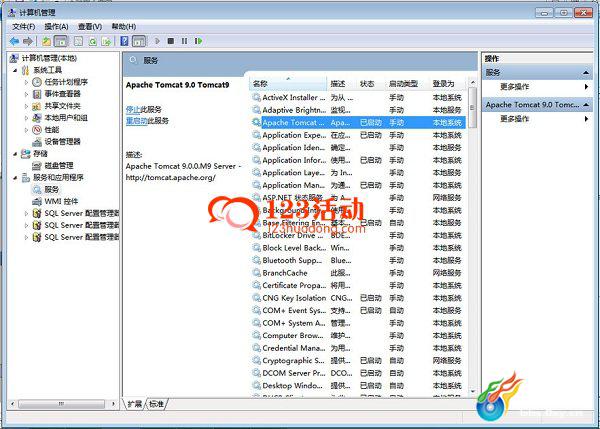Select 共享文件夹 in the tree
600x429 pixels.
click(62, 106)
